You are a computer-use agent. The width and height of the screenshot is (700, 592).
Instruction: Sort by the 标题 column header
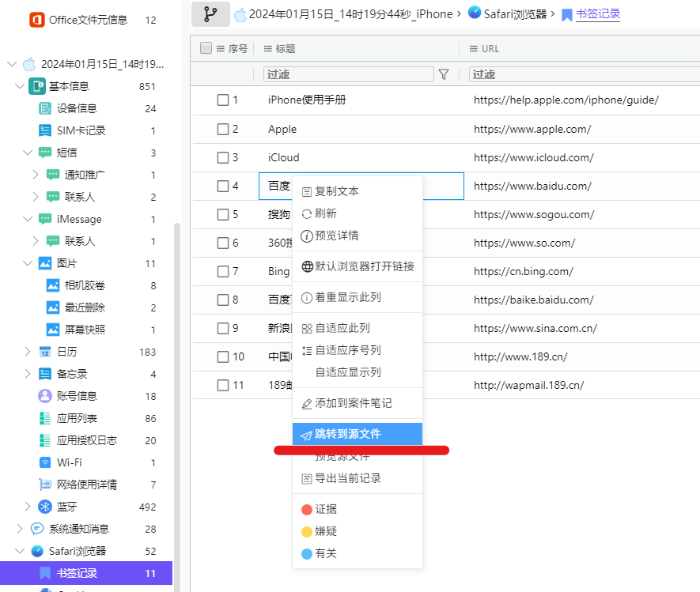coord(286,48)
